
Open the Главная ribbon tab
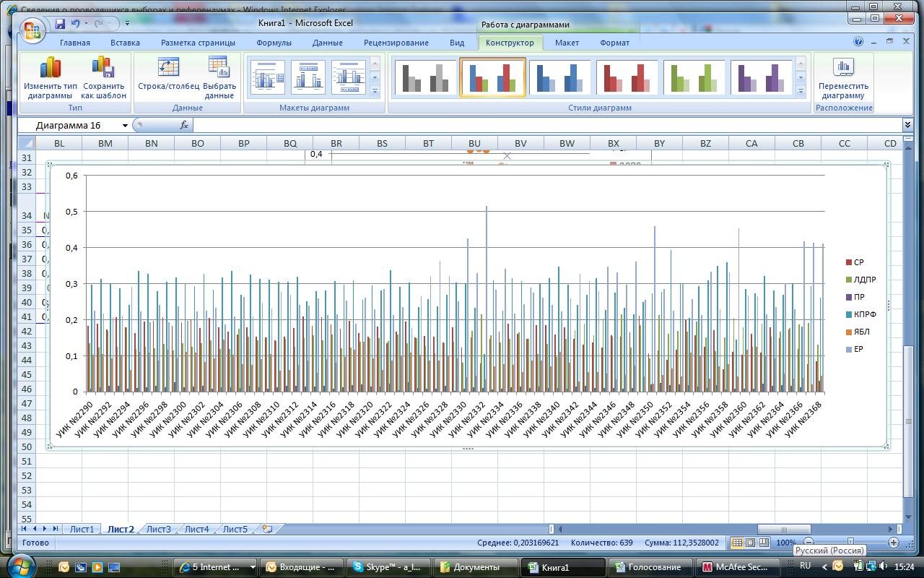(x=75, y=43)
